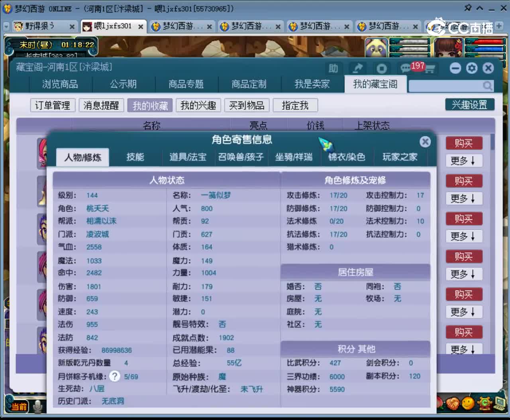Viewport: 510px width, 420px height.
Task: Click the 当前 channel button
Action: coord(19,406)
